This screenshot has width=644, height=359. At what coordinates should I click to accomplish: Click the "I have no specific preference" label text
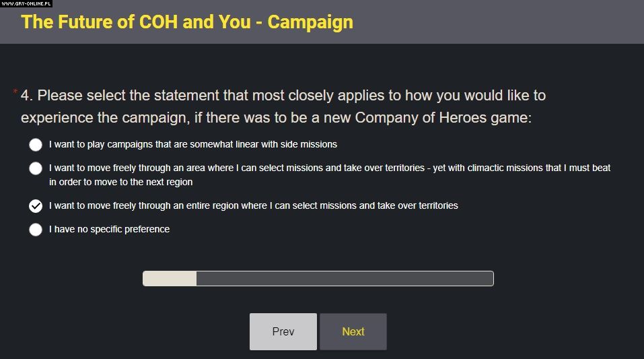point(109,229)
